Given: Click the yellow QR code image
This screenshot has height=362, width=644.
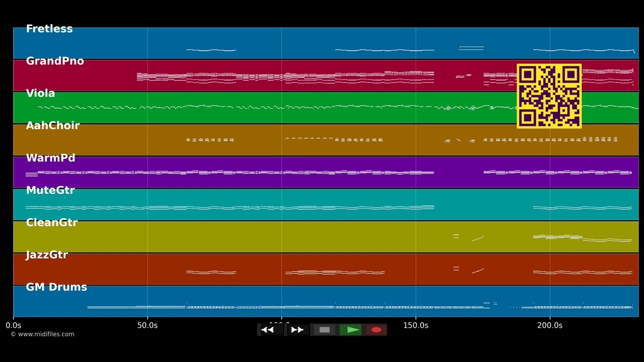Looking at the screenshot, I should coord(549,96).
